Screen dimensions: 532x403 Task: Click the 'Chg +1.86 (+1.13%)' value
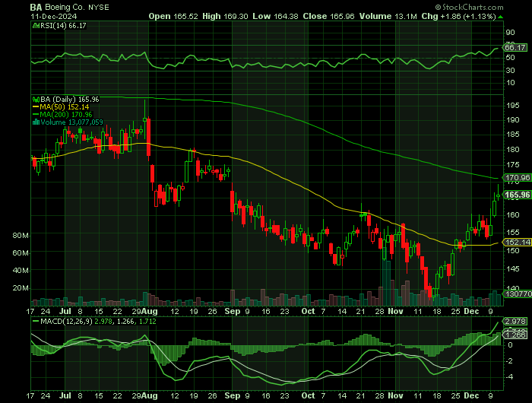tap(459, 16)
